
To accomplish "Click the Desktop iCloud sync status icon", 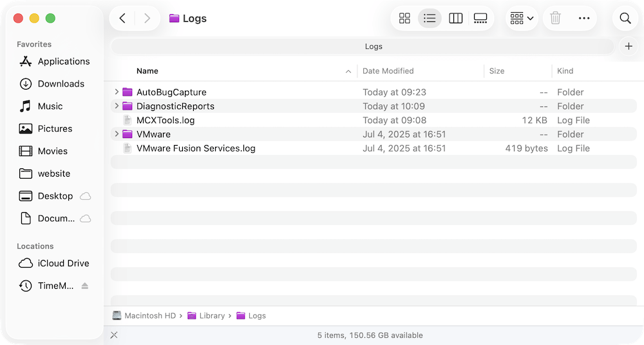I will [x=85, y=196].
